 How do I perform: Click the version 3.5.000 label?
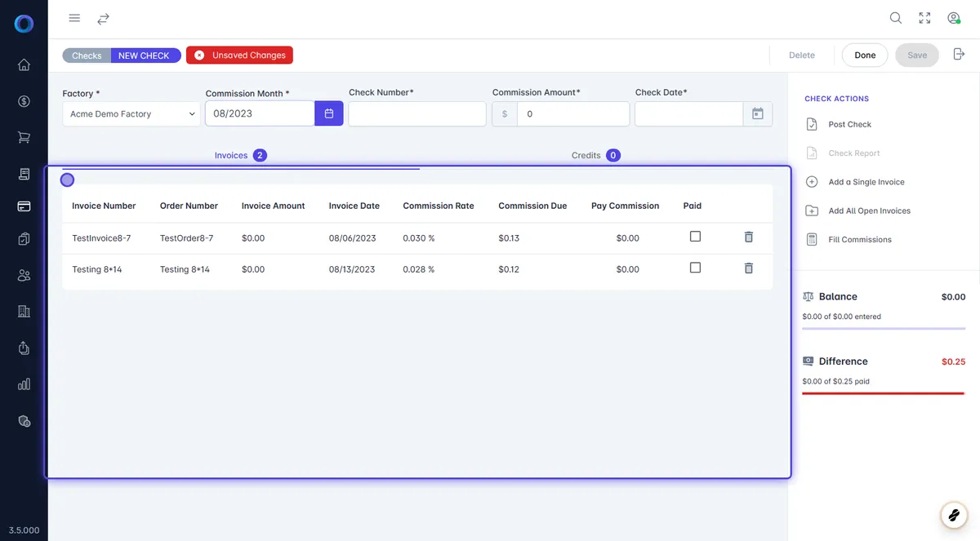[24, 530]
